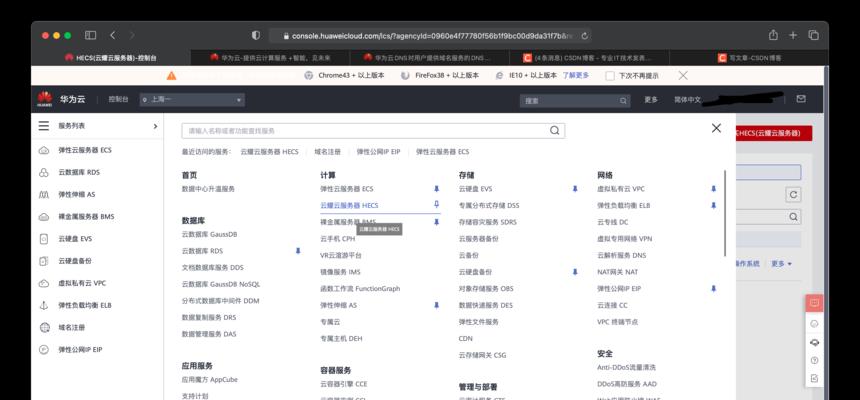Open a new tab with plus icon
This screenshot has width=860, height=400.
pyautogui.click(x=793, y=35)
